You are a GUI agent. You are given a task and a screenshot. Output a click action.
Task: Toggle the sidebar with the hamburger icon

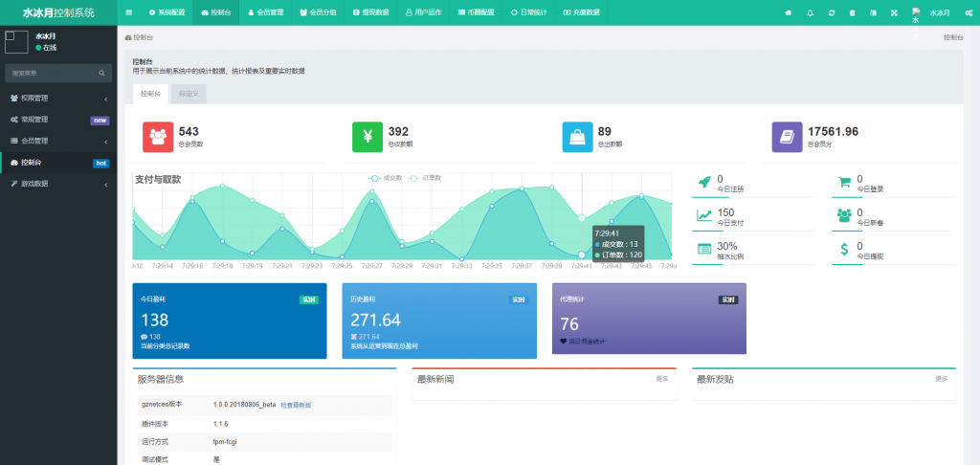point(129,12)
